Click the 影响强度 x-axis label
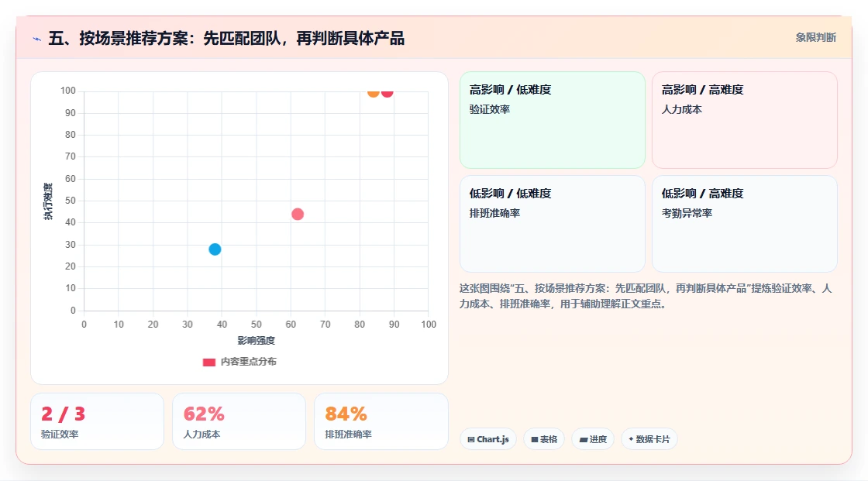The height and width of the screenshot is (481, 868). pos(256,340)
